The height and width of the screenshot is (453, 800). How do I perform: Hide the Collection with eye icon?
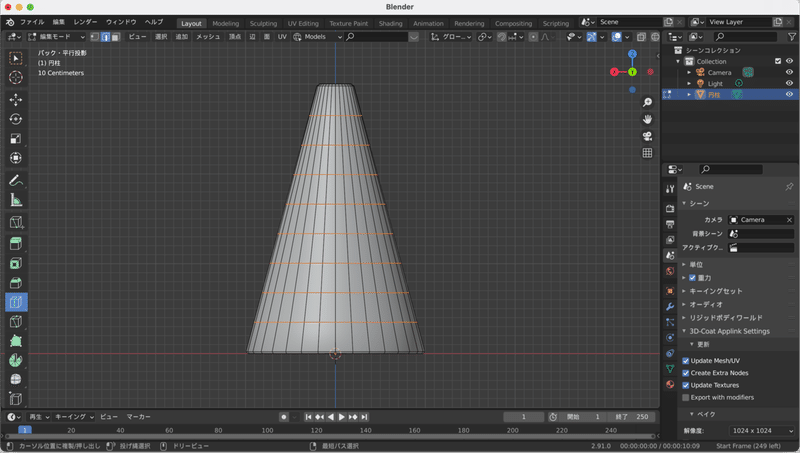pos(789,61)
